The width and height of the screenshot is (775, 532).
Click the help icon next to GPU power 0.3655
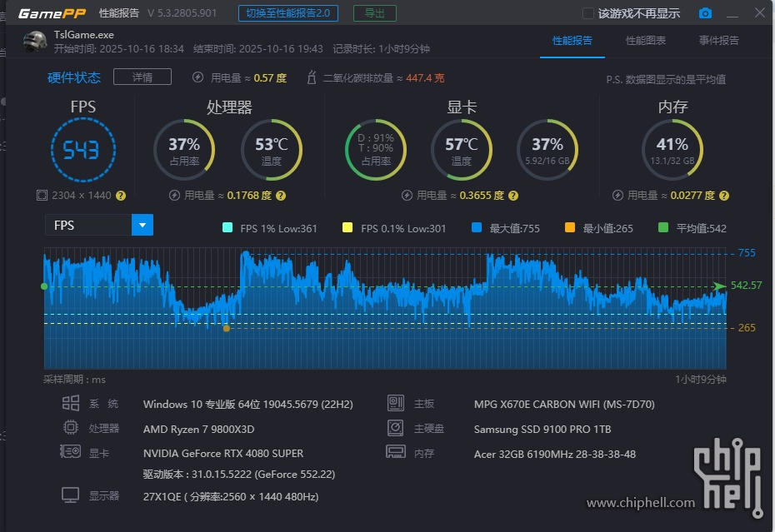pos(513,196)
